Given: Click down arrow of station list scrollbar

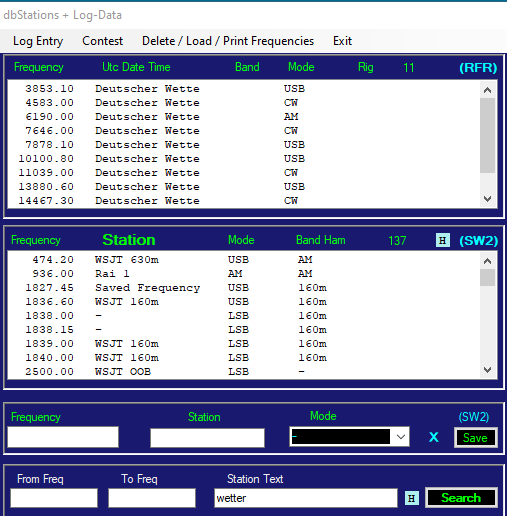Looking at the screenshot, I should [487, 370].
